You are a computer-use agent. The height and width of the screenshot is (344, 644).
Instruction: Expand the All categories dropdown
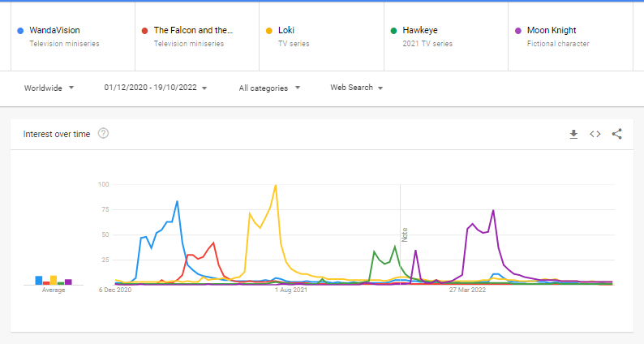point(269,88)
